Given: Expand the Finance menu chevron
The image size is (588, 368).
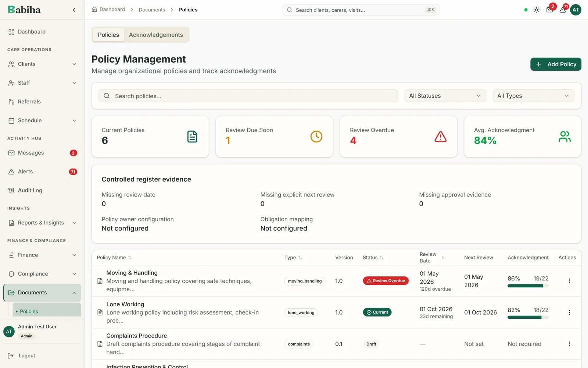Looking at the screenshot, I should (x=74, y=255).
